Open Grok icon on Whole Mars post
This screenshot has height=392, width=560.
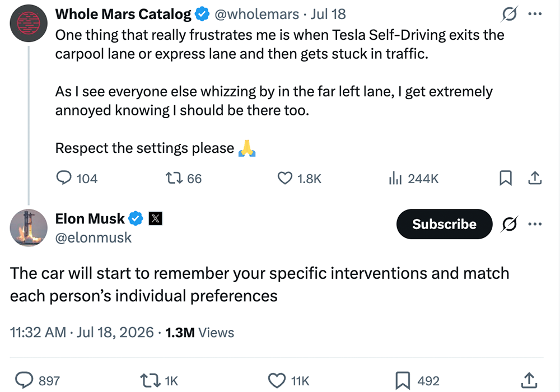[509, 15]
